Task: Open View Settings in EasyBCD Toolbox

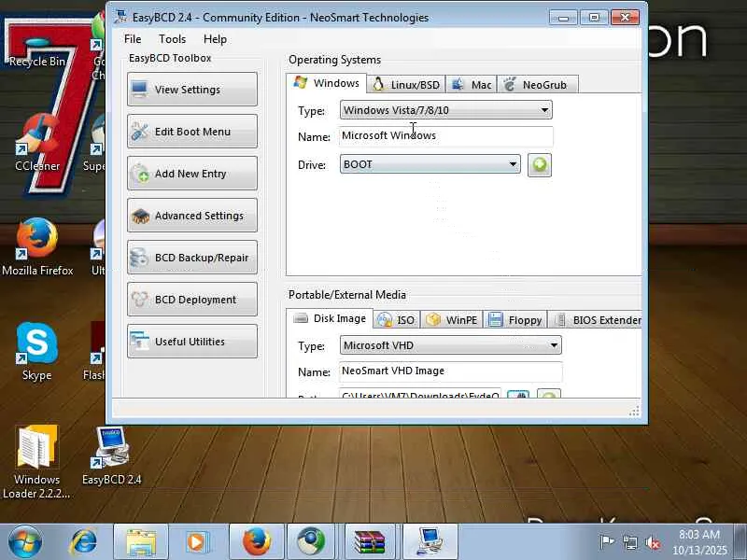Action: tap(192, 89)
